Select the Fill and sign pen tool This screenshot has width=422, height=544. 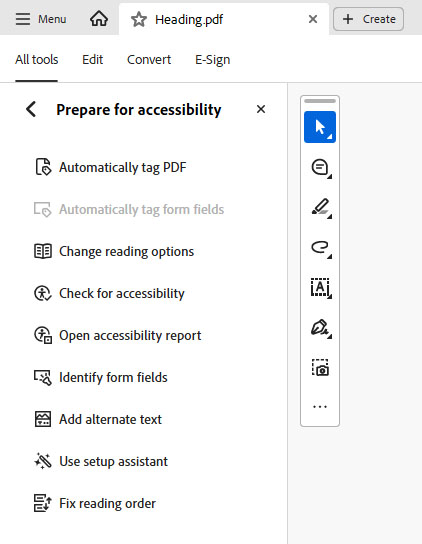pos(320,328)
